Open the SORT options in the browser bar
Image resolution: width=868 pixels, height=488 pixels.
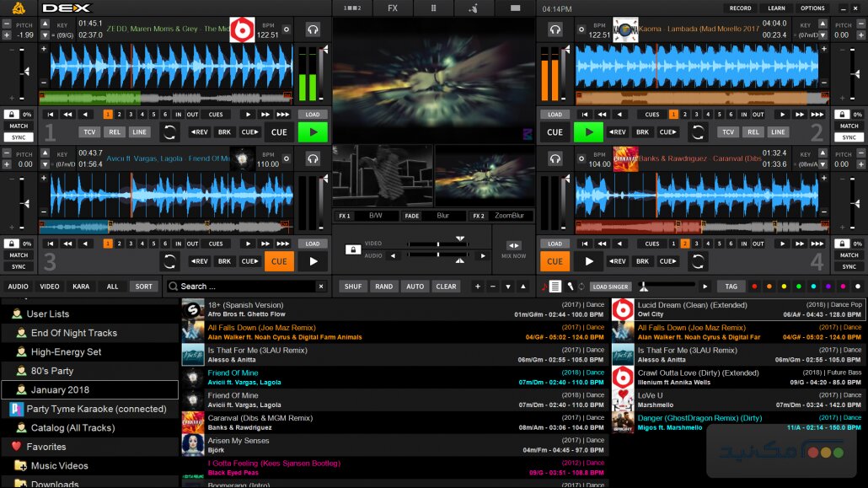pyautogui.click(x=143, y=286)
